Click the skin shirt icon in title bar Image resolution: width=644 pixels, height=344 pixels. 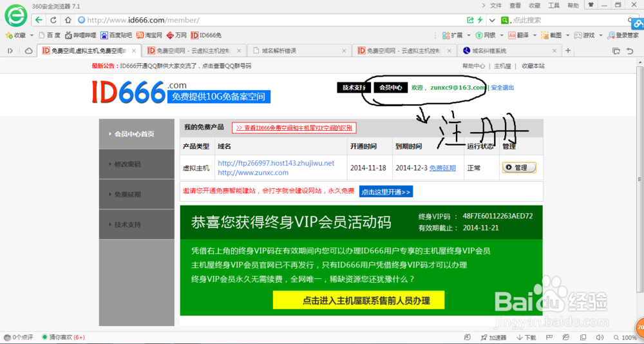591,5
